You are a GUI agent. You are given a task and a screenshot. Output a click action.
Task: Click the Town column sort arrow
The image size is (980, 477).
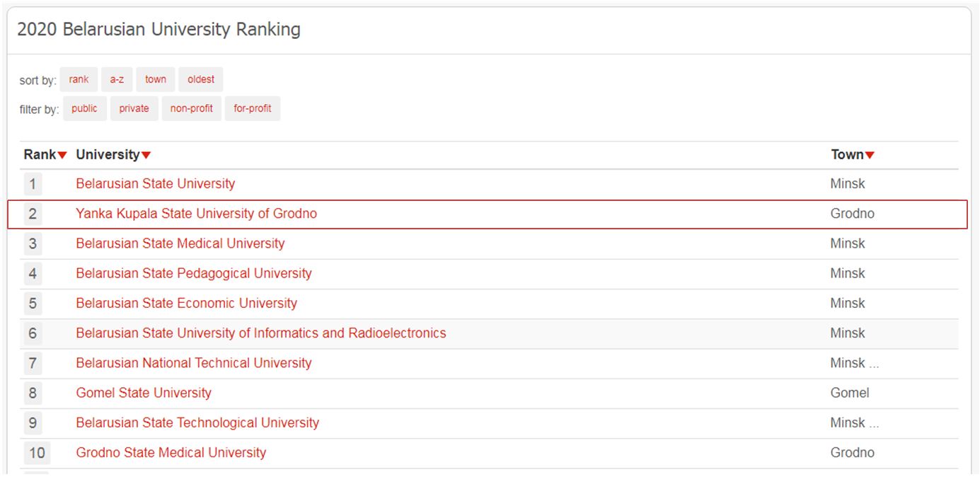tap(870, 155)
